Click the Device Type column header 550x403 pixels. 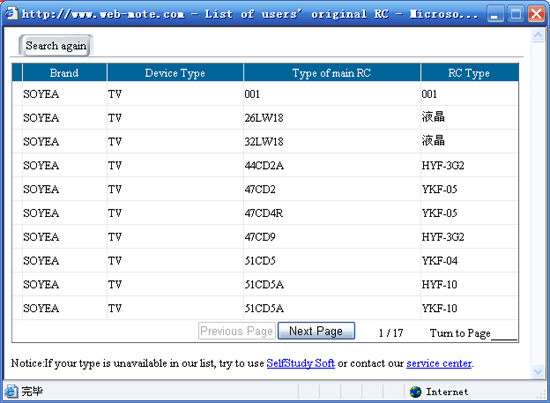[175, 73]
